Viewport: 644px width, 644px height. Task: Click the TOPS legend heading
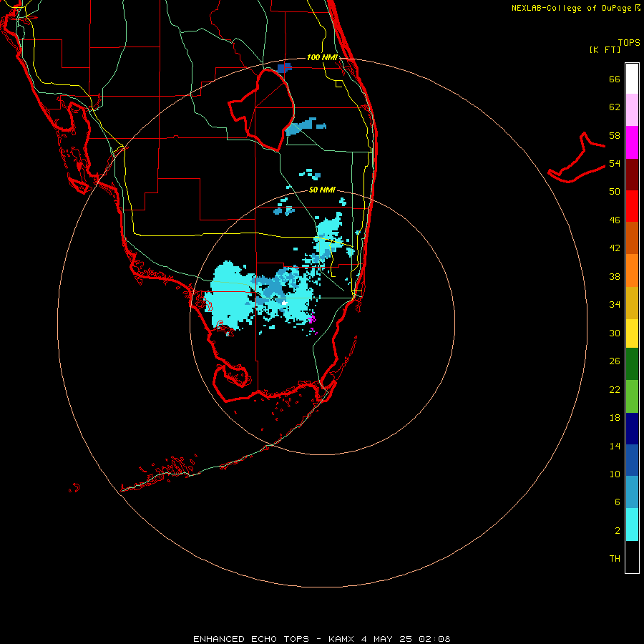point(629,42)
